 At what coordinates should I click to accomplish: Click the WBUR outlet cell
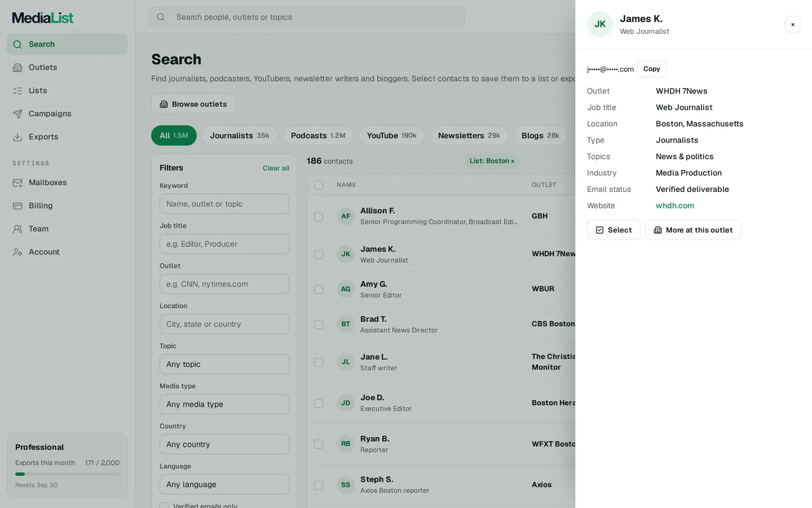click(x=543, y=289)
